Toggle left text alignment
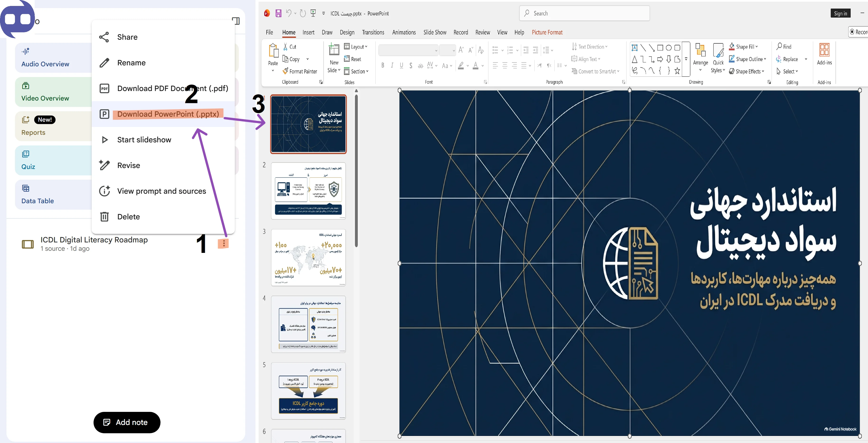 click(x=495, y=65)
